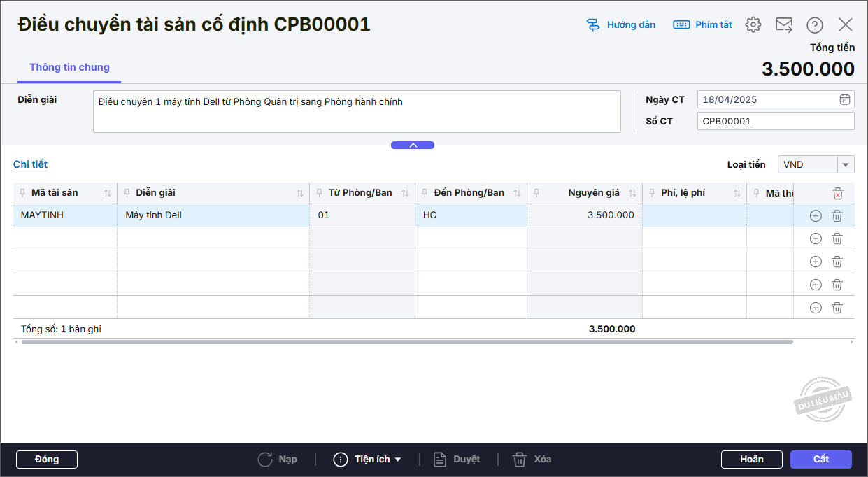Open the help question mark icon
The width and height of the screenshot is (868, 477).
[x=814, y=25]
